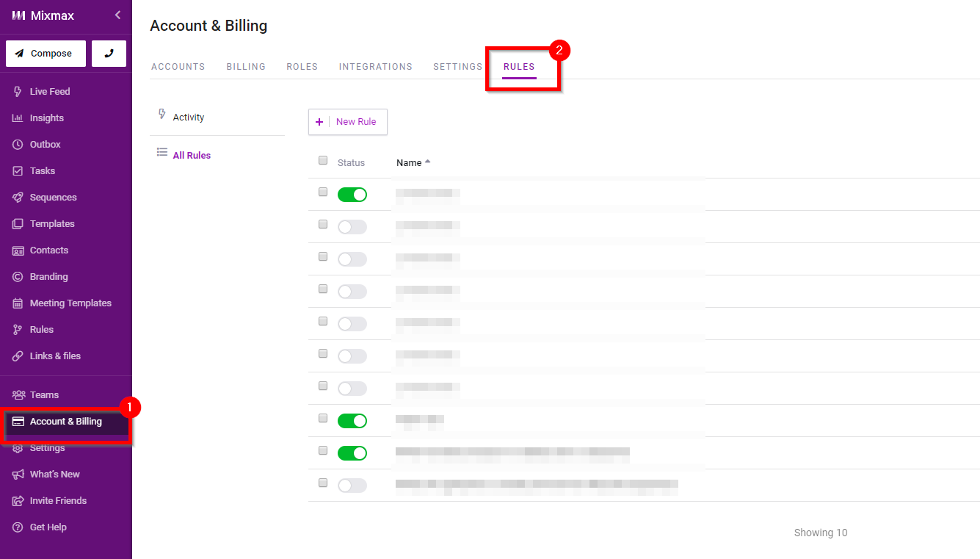Screen dimensions: 980x559
Task: Switch to the SETTINGS tab
Action: click(458, 67)
